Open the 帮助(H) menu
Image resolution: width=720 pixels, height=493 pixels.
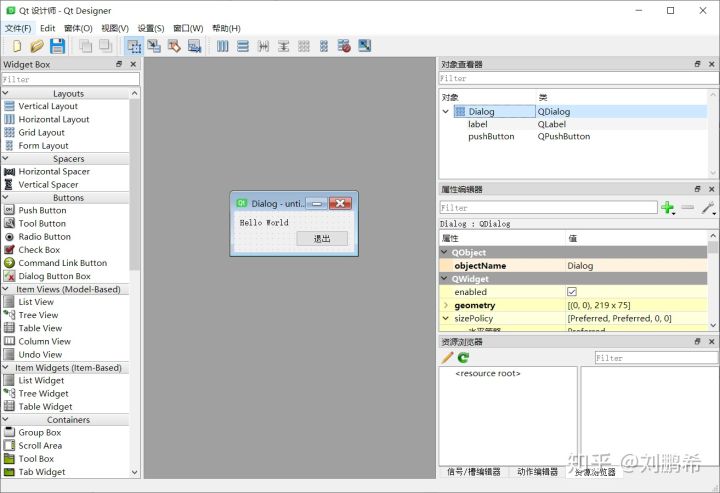coord(226,28)
